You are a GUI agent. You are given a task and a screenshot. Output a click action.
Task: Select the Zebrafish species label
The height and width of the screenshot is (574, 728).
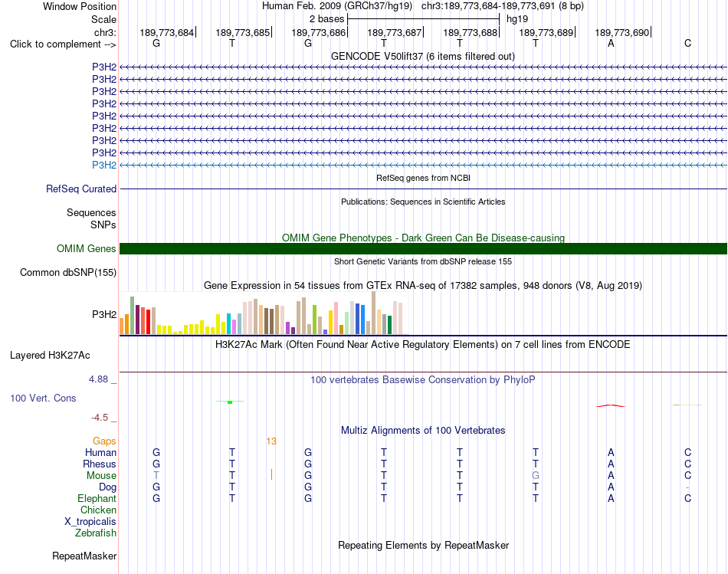96,533
